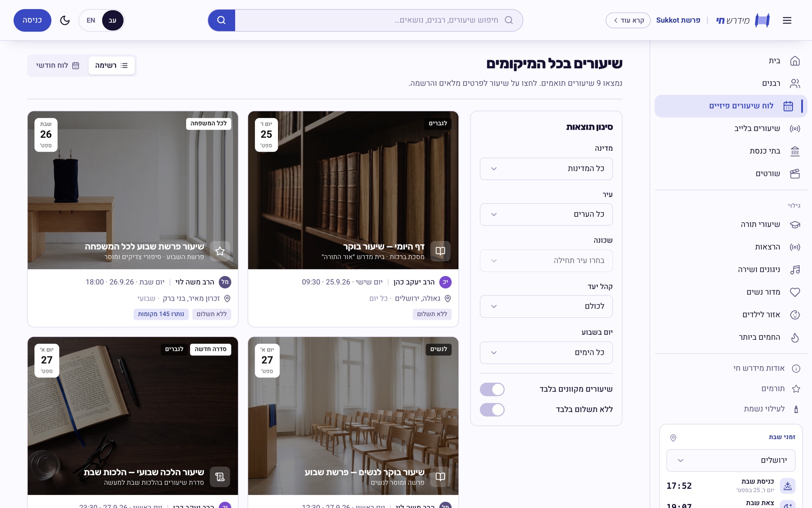Toggle dark mode moon icon

pyautogui.click(x=65, y=20)
